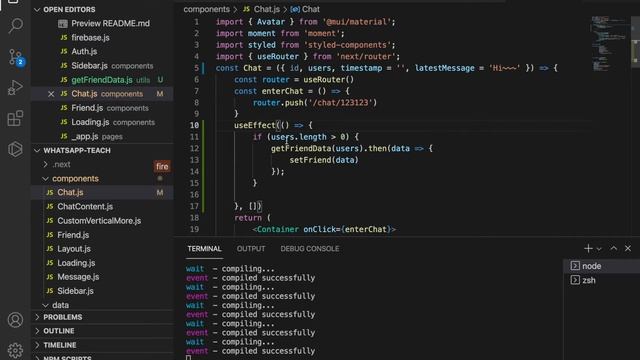
Task: Open the hexagonal play icon view in activity bar
Action: click(16, 149)
